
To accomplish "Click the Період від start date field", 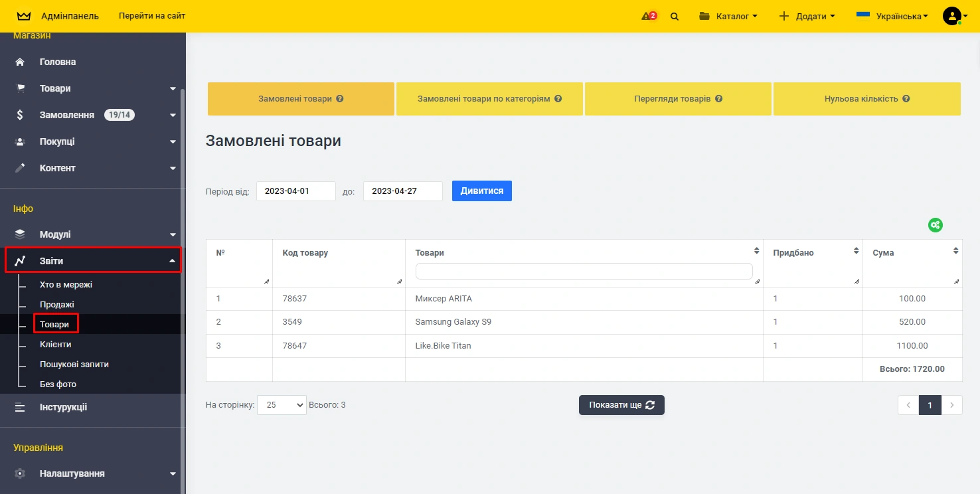I will tap(295, 191).
